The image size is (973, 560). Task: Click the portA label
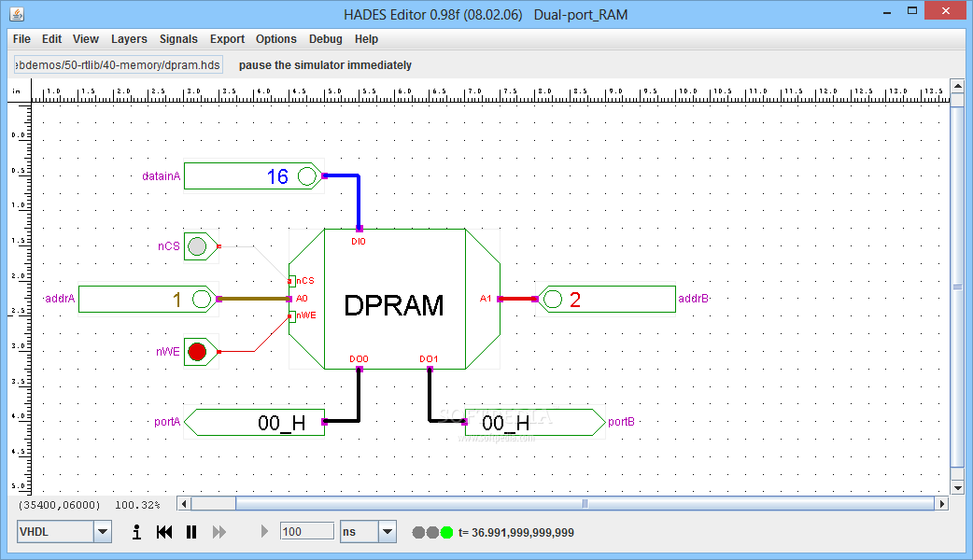tap(167, 422)
